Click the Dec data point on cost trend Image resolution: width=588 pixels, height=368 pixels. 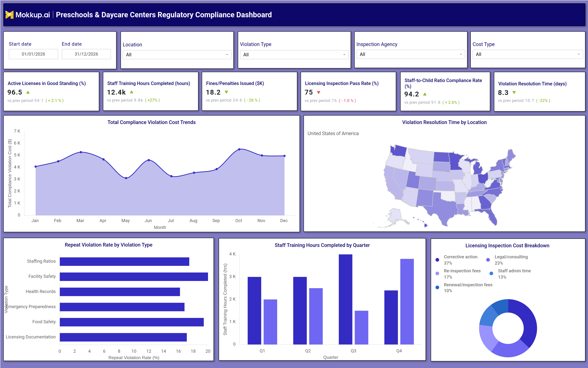click(x=284, y=156)
